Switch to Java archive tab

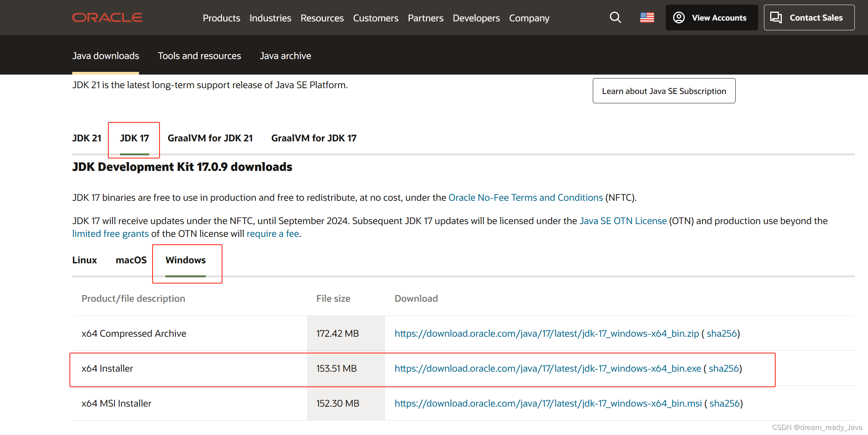pyautogui.click(x=285, y=56)
